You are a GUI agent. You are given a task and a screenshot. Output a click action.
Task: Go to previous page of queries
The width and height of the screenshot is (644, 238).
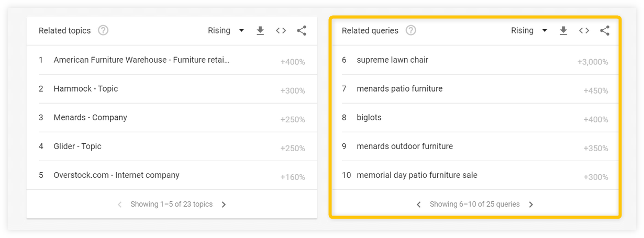(419, 205)
